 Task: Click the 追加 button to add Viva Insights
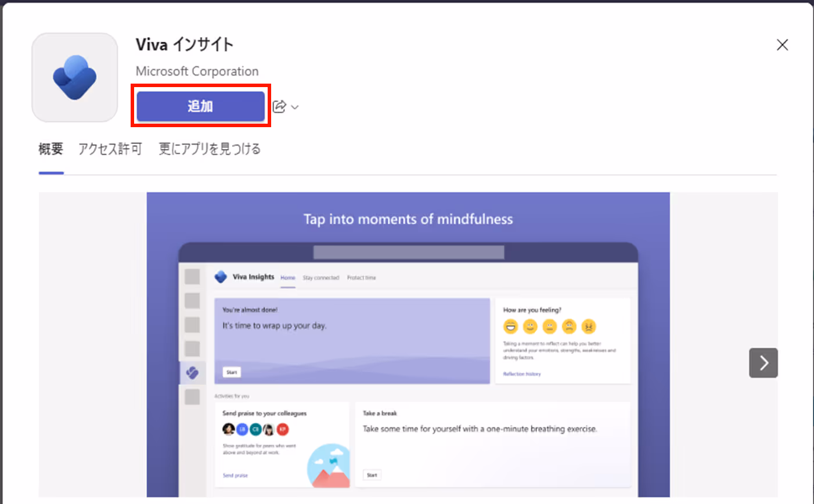(x=200, y=106)
